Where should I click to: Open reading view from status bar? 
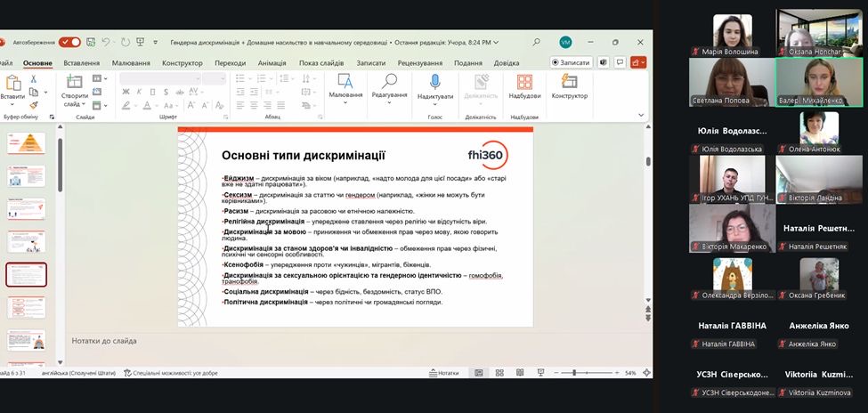pyautogui.click(x=518, y=373)
